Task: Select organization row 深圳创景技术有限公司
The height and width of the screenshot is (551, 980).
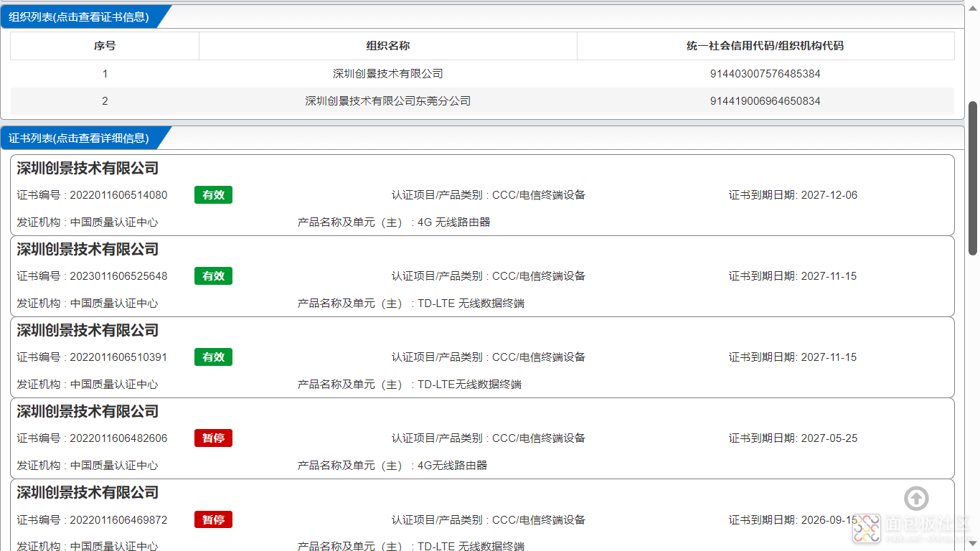Action: (482, 74)
